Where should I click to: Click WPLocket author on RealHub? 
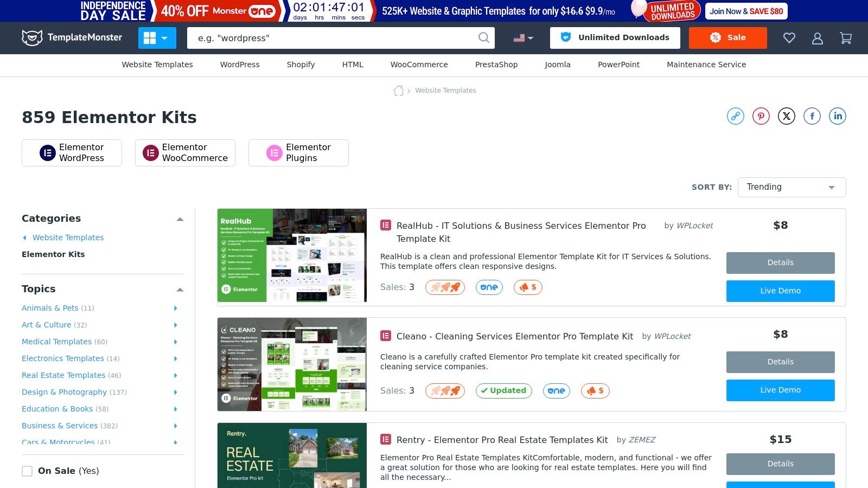point(695,226)
